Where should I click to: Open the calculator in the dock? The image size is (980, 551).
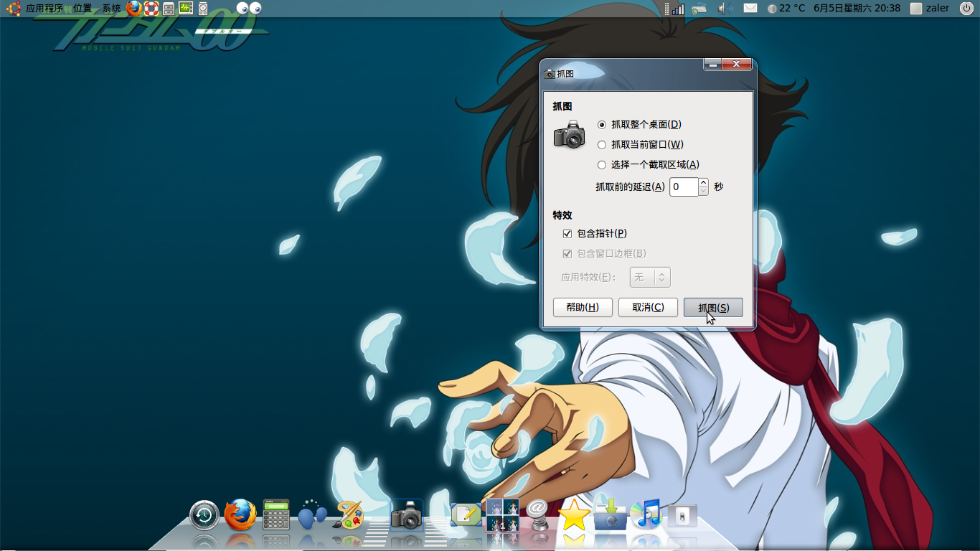click(x=276, y=514)
